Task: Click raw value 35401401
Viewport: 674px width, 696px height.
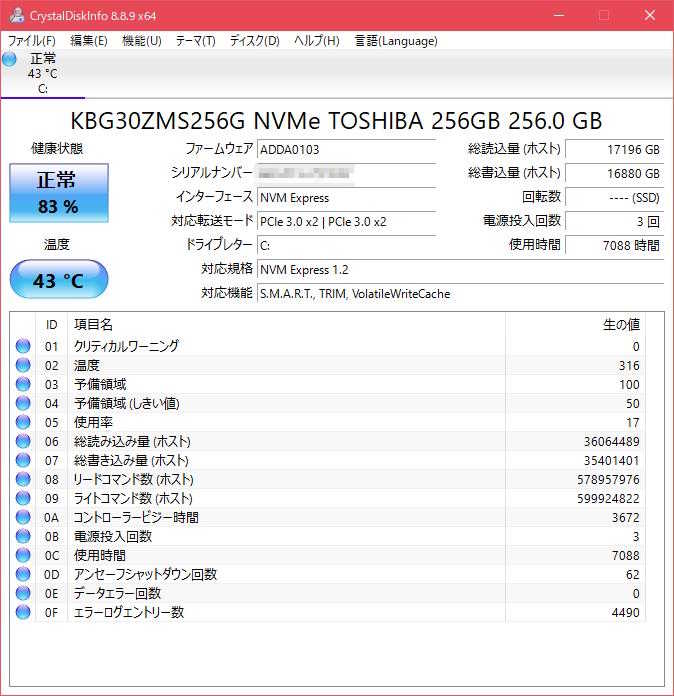Action: coord(611,461)
